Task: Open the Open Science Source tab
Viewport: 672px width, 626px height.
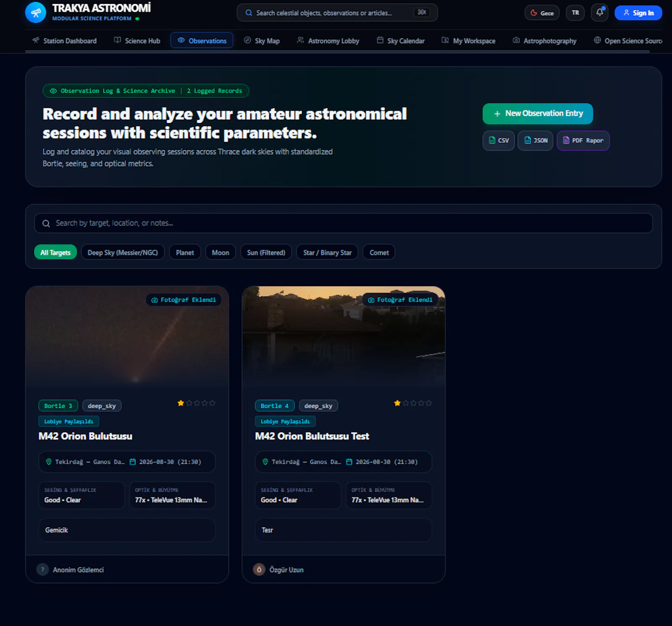Action: 628,41
